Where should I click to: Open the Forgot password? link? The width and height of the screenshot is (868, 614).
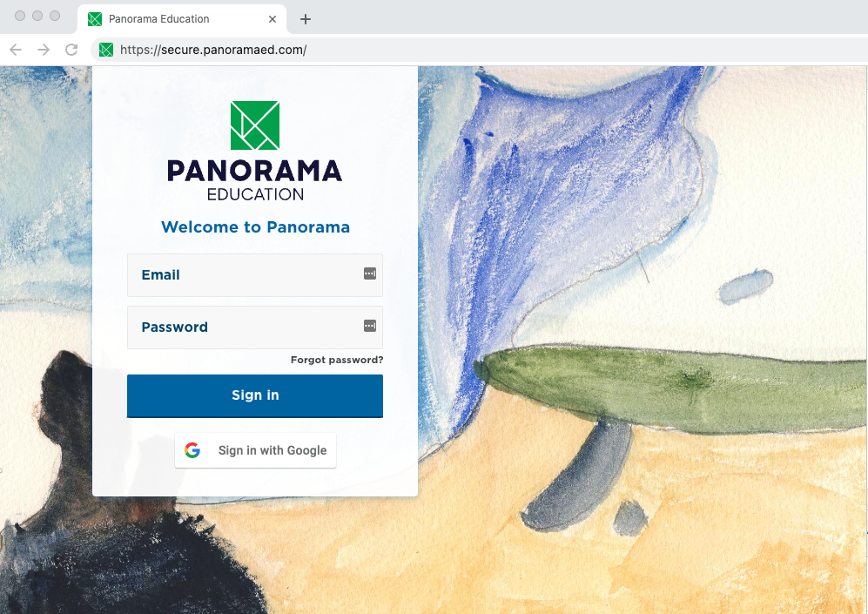(x=337, y=360)
